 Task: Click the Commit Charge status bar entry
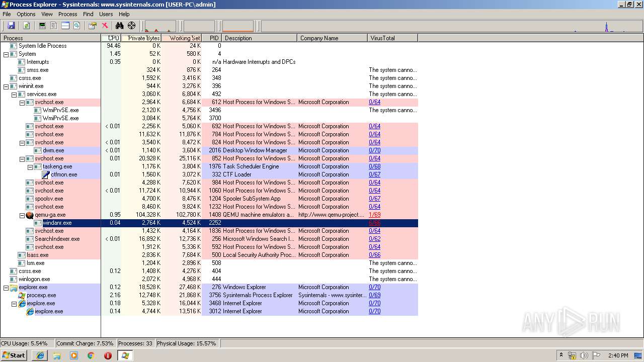[85, 343]
